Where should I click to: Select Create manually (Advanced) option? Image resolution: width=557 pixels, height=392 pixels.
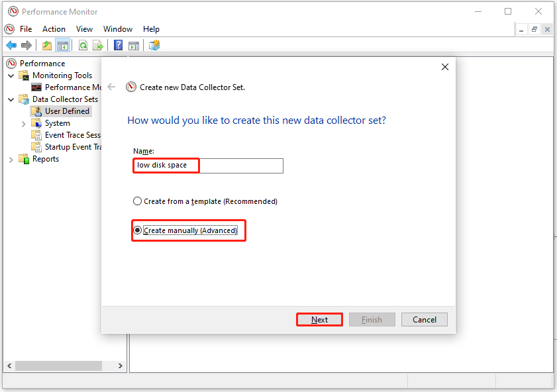click(138, 230)
